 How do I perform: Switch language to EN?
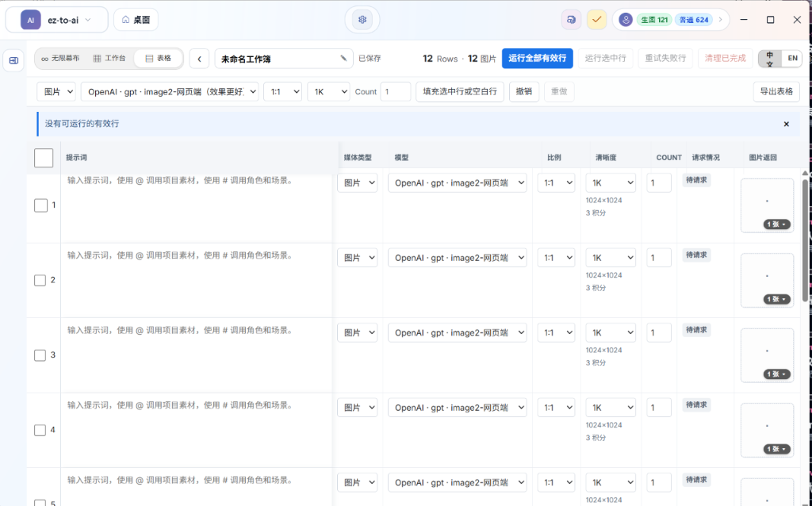pyautogui.click(x=792, y=59)
